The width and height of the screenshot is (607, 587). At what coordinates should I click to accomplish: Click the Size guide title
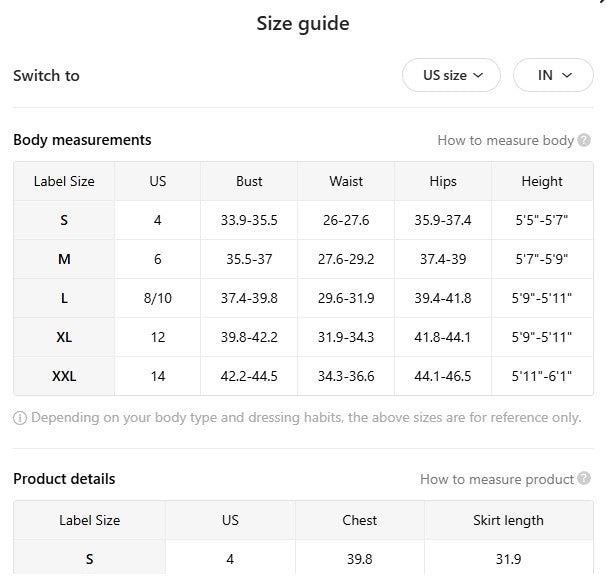(303, 23)
